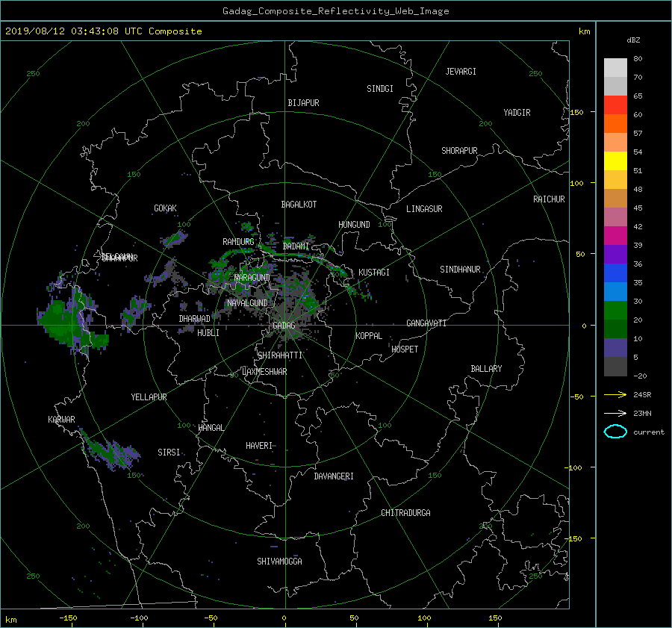Image resolution: width=672 pixels, height=628 pixels.
Task: Click the GANGAVATI city label
Action: (x=426, y=323)
